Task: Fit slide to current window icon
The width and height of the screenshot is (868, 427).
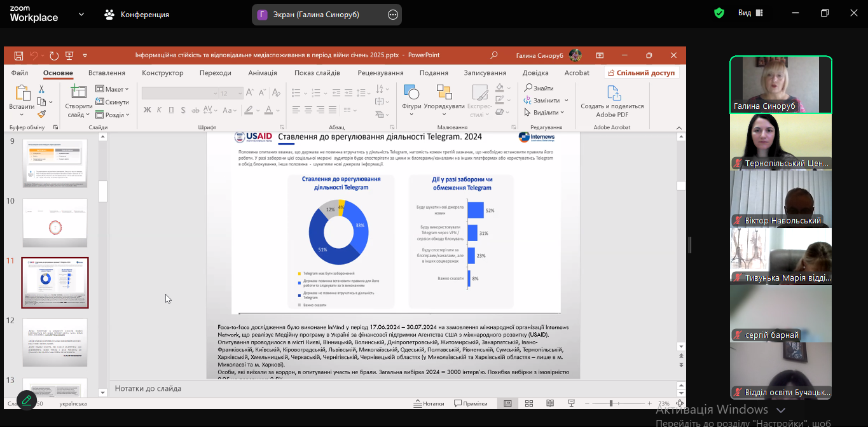Action: (680, 403)
